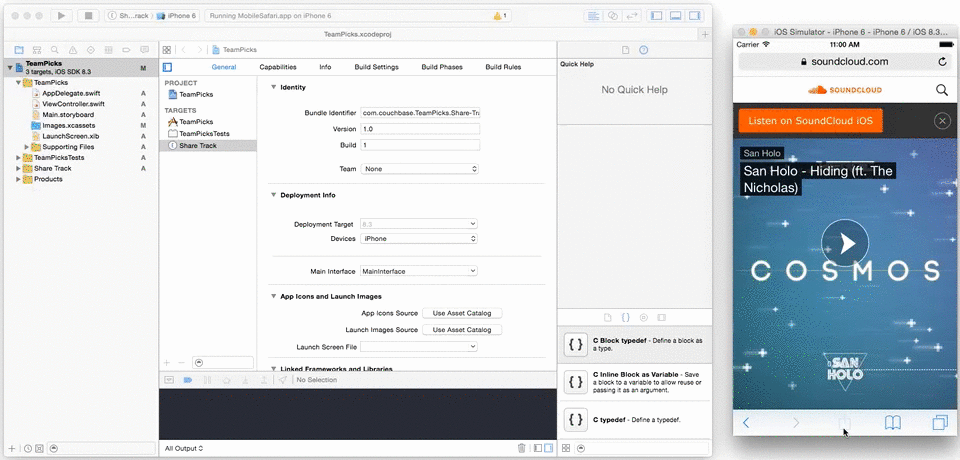Image resolution: width=960 pixels, height=460 pixels.
Task: Open the Team dropdown set to None
Action: click(419, 168)
